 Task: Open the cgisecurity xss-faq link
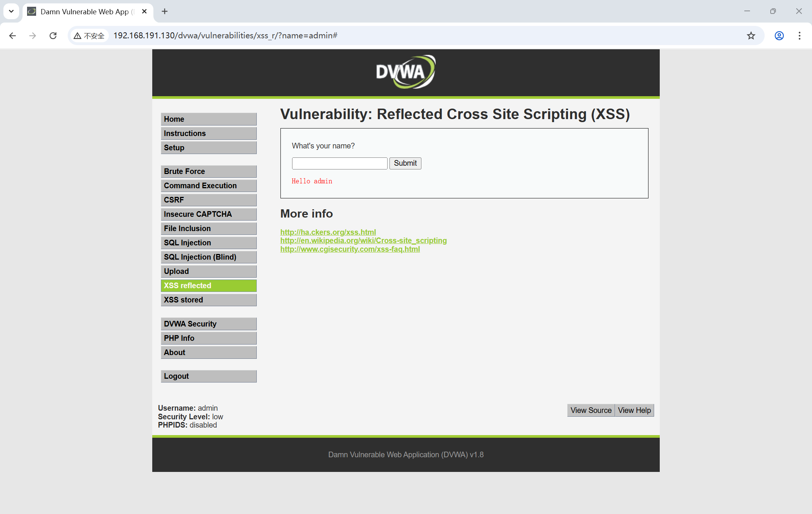(350, 249)
